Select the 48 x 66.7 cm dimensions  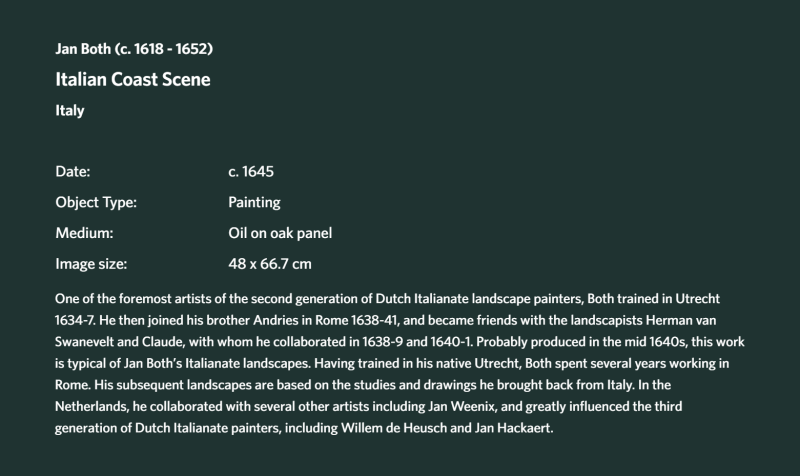click(270, 264)
